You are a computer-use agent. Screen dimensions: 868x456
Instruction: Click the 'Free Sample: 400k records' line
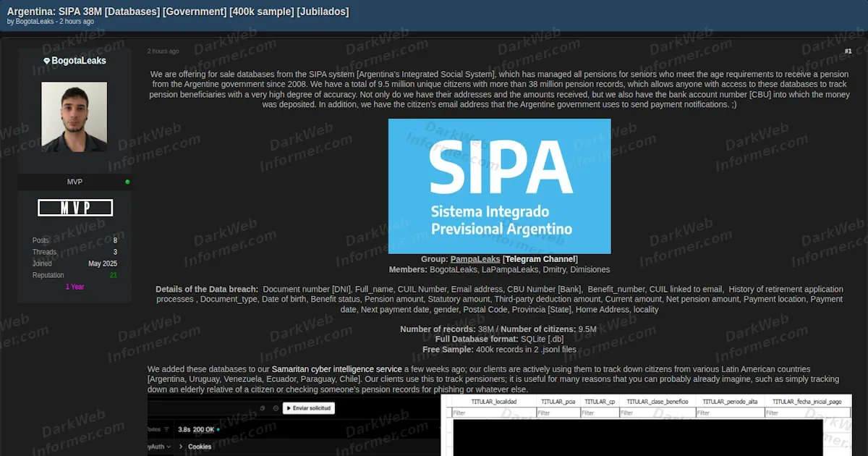point(499,350)
